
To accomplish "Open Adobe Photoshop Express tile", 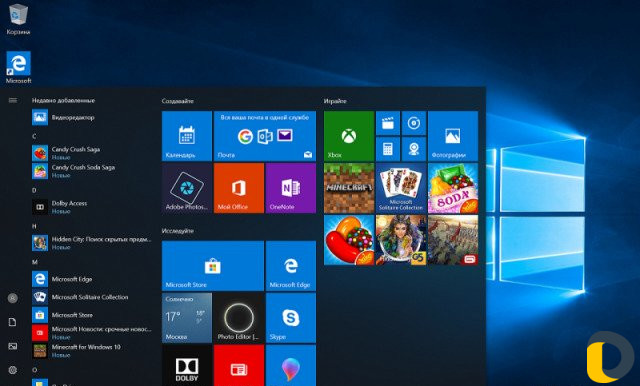I will (187, 188).
